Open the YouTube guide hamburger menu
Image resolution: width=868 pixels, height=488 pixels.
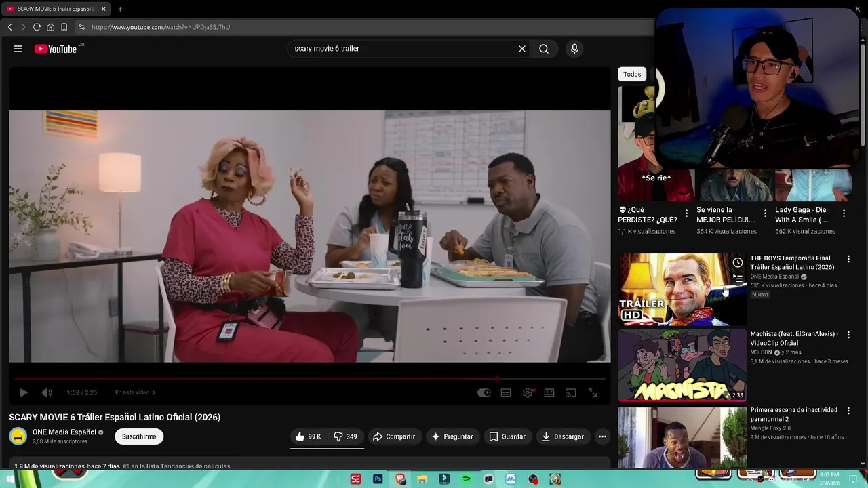(18, 49)
